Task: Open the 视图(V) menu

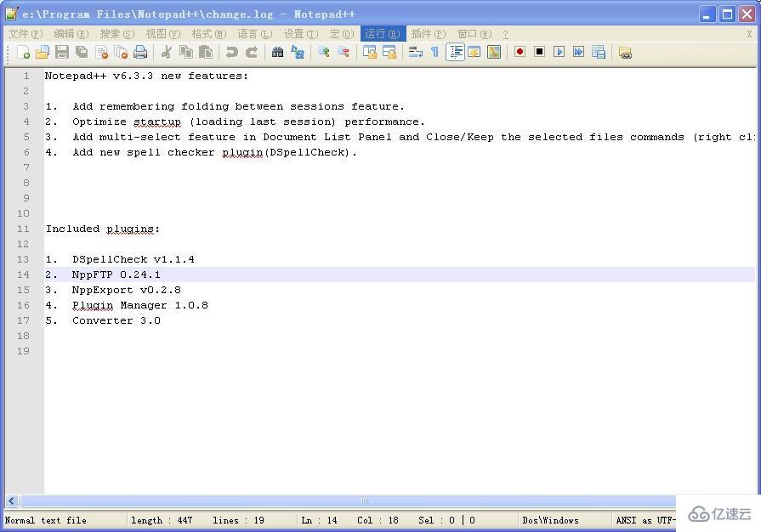Action: 163,34
